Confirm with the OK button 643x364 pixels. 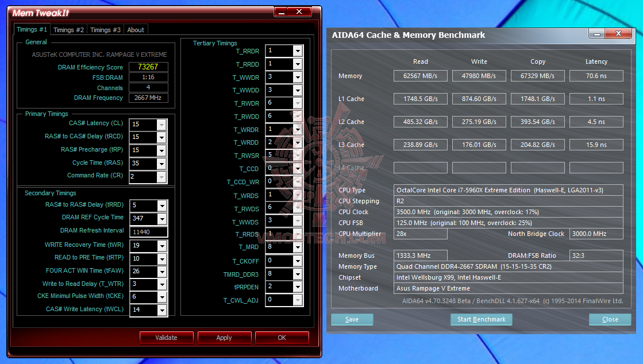(x=282, y=338)
